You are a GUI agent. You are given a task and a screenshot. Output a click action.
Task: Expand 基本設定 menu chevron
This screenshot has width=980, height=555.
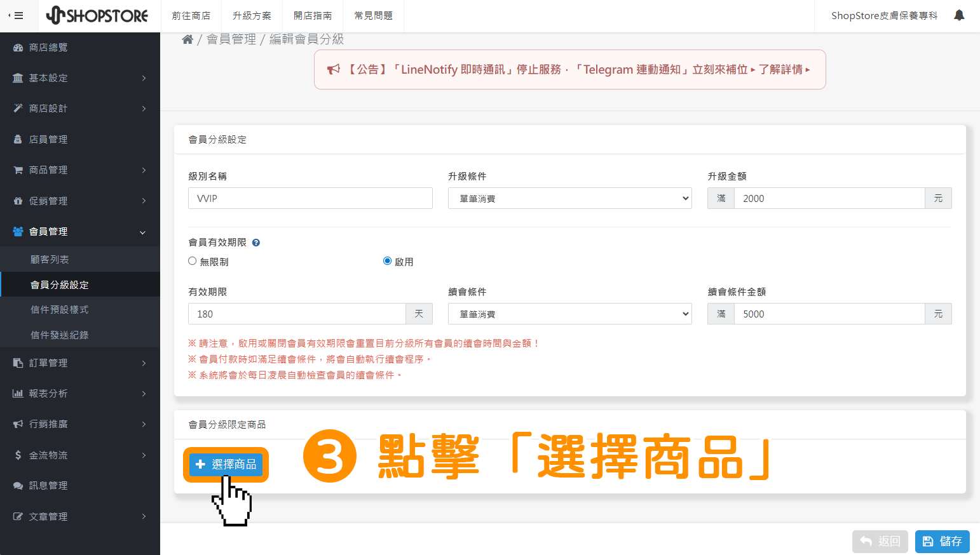(144, 78)
